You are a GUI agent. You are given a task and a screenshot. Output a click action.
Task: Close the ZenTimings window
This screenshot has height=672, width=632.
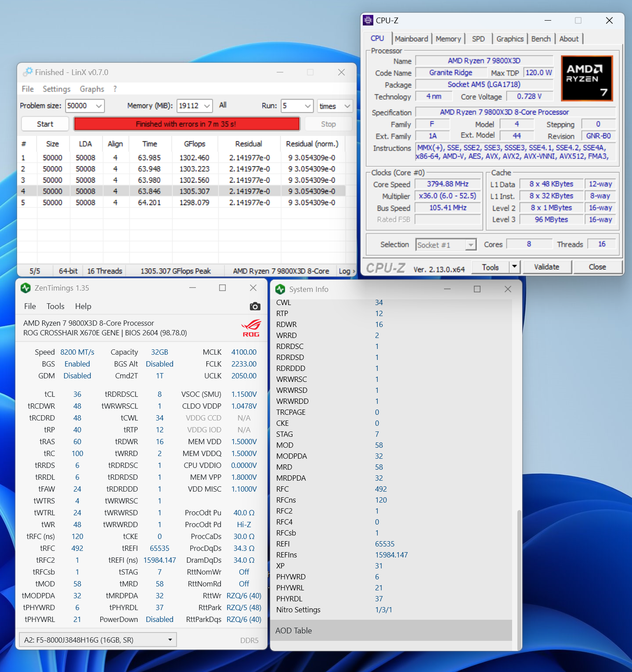click(253, 288)
